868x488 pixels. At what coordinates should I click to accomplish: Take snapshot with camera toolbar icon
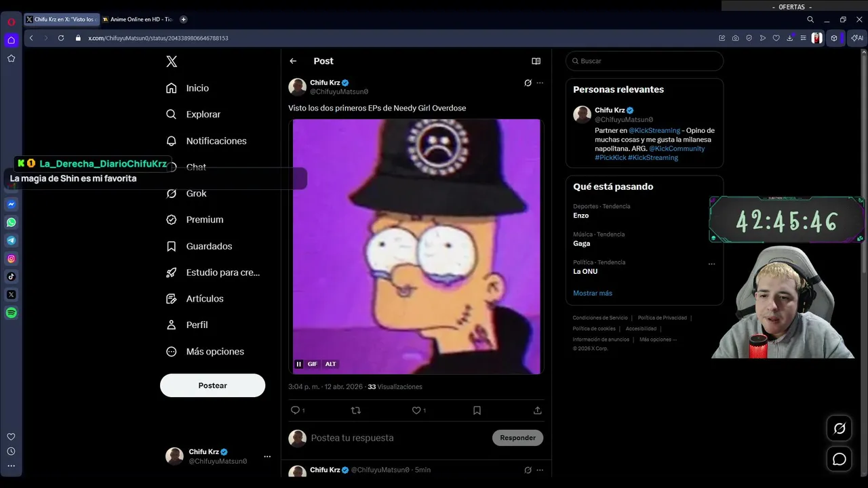tap(736, 38)
